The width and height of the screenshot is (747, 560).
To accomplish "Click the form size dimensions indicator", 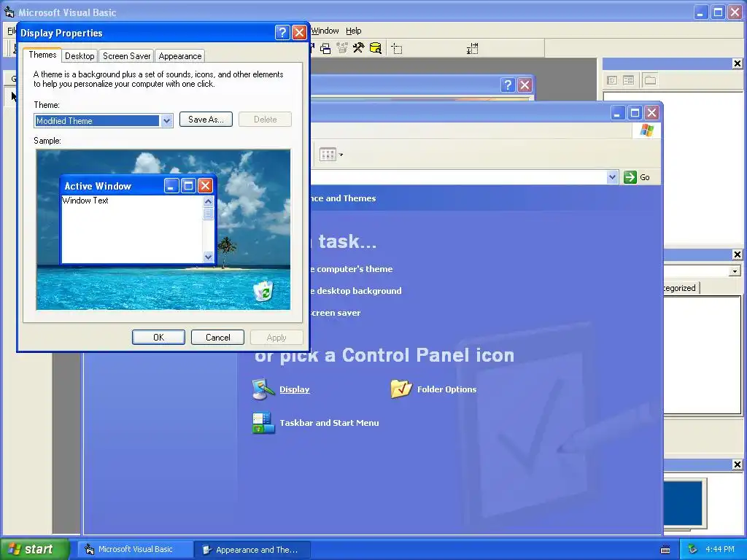I will tap(472, 49).
